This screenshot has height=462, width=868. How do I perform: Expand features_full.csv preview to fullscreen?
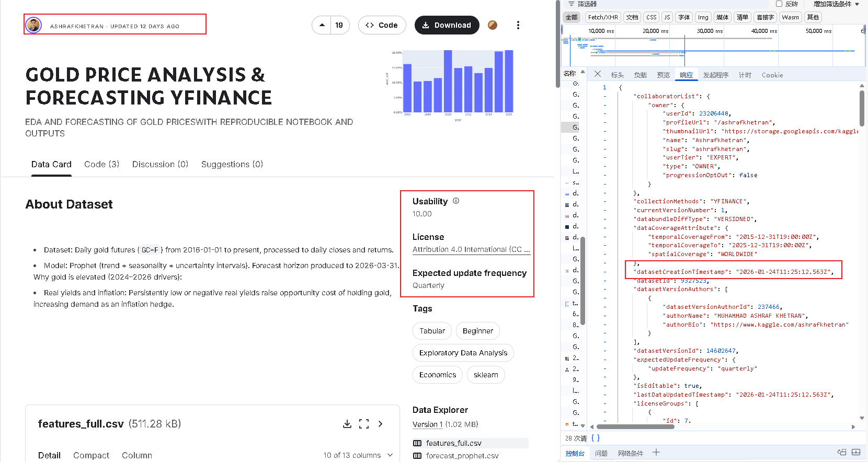click(364, 424)
